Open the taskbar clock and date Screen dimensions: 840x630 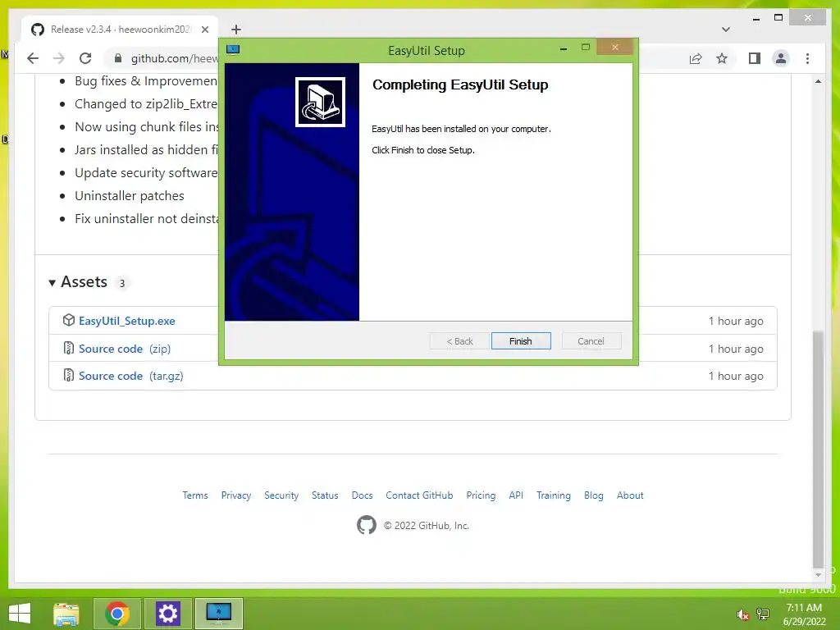point(804,614)
